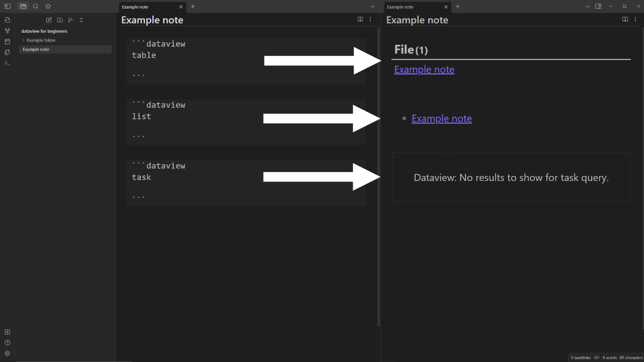Open graph view from the ribbon
Image resolution: width=644 pixels, height=362 pixels.
(x=7, y=31)
